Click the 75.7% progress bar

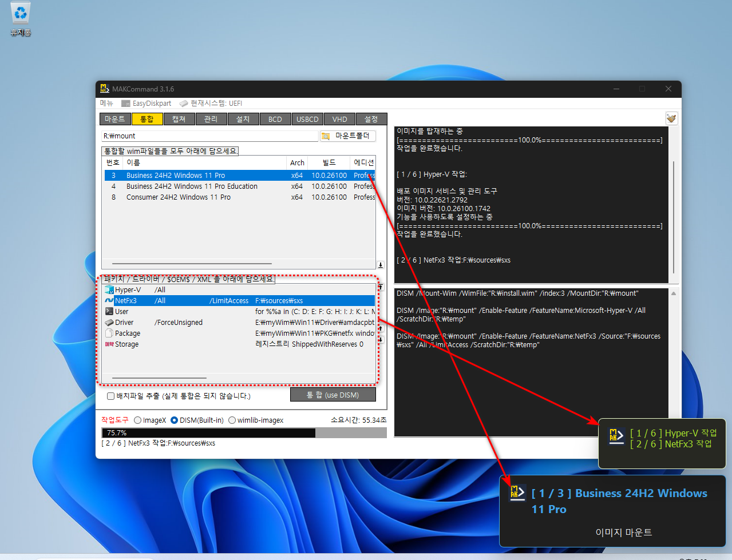pyautogui.click(x=244, y=433)
